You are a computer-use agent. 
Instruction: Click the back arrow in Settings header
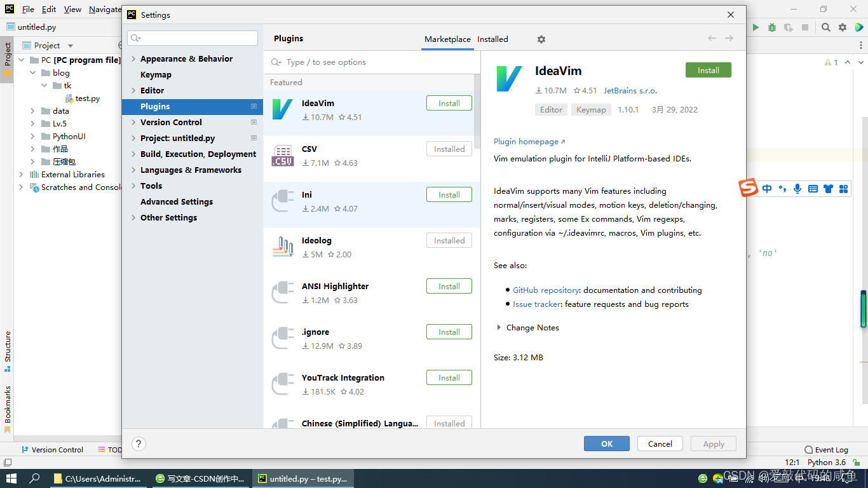click(712, 39)
